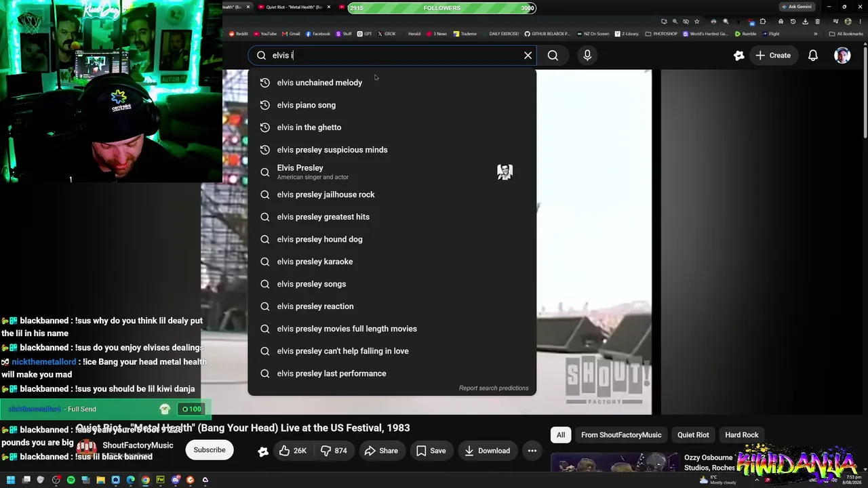
Task: Open the YouTube account avatar menu
Action: 842,56
